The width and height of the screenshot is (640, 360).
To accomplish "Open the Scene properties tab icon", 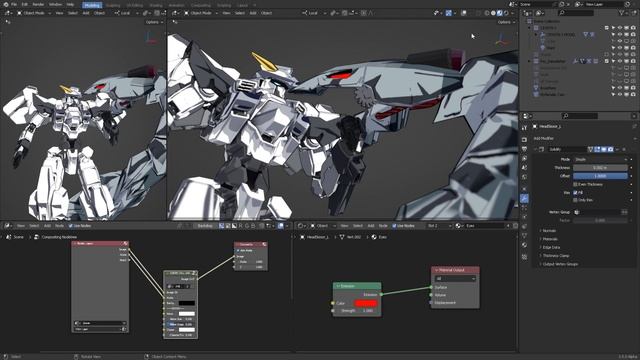I will 524,168.
